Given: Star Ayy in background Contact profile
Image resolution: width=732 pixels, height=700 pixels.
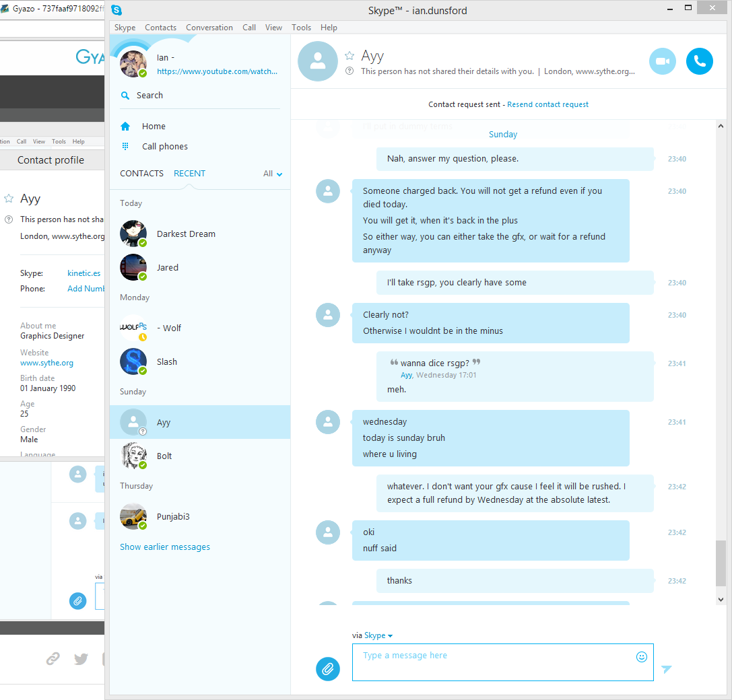Looking at the screenshot, I should [8, 199].
